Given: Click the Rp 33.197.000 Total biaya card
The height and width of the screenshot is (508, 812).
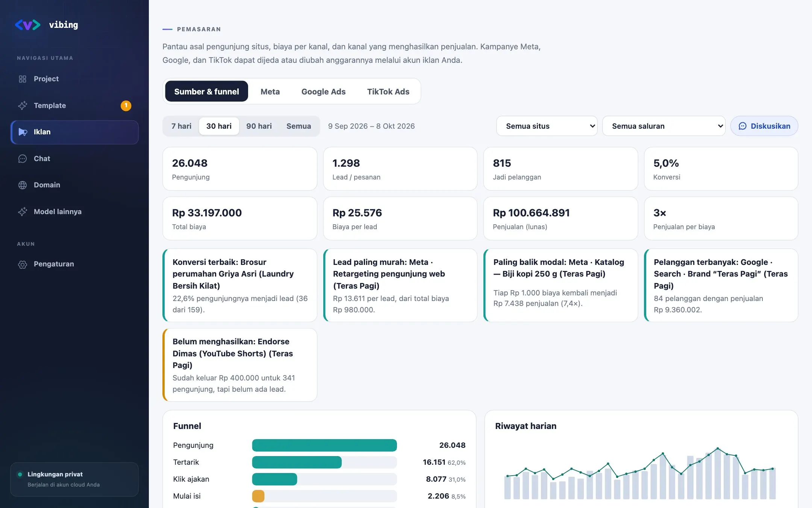Looking at the screenshot, I should coord(240,219).
